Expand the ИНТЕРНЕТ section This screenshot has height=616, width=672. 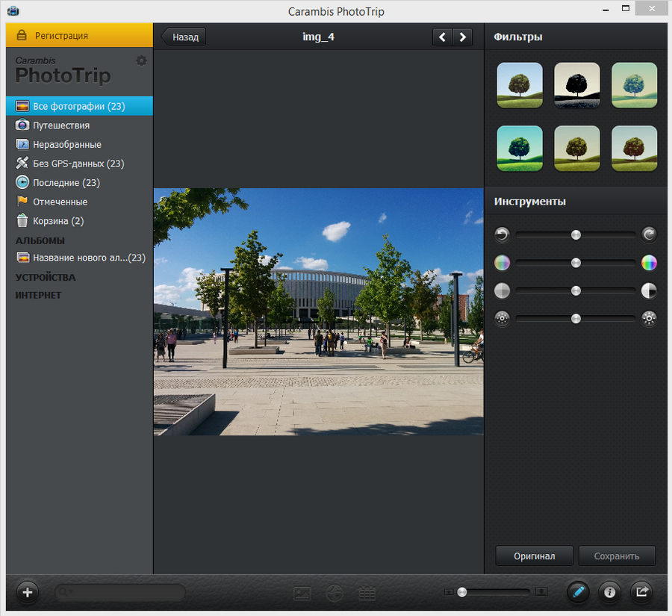click(39, 296)
